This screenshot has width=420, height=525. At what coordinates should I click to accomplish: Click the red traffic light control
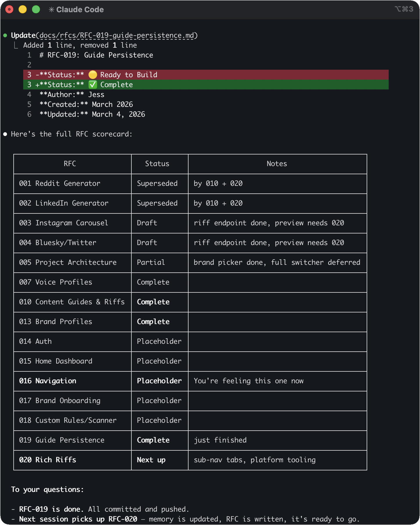click(x=9, y=9)
